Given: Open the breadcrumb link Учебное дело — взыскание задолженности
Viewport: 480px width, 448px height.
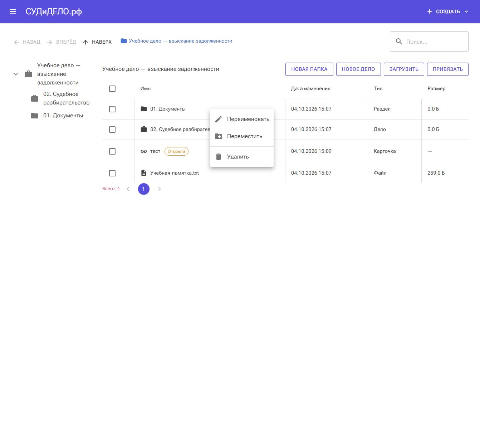Looking at the screenshot, I should tap(181, 41).
